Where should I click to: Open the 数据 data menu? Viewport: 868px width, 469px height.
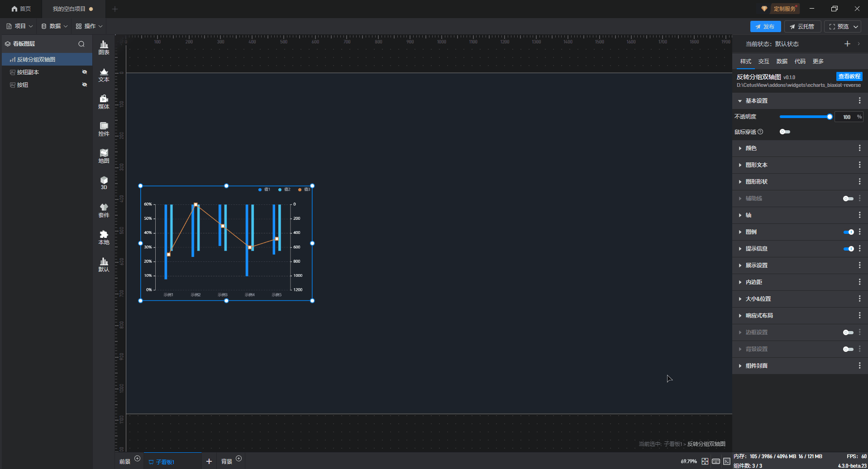54,26
